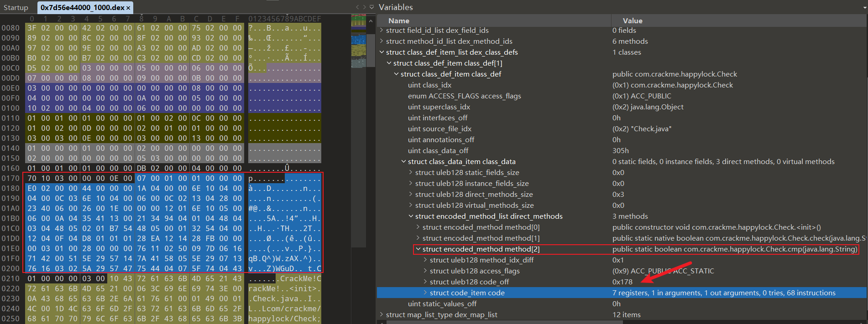The width and height of the screenshot is (868, 324).
Task: Expand struct uleb128 code_off
Action: click(x=425, y=282)
